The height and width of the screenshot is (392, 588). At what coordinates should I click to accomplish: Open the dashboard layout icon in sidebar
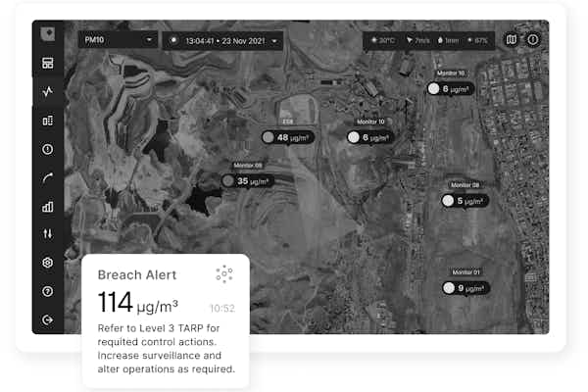point(47,64)
